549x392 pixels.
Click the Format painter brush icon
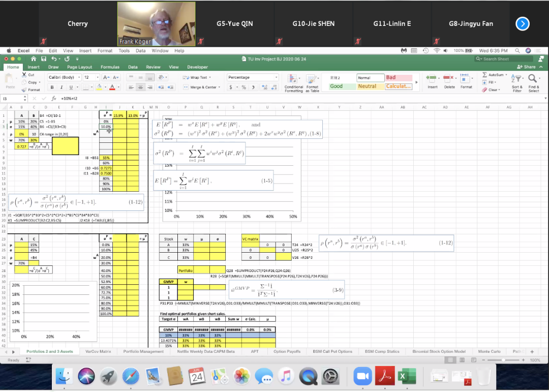coord(24,90)
